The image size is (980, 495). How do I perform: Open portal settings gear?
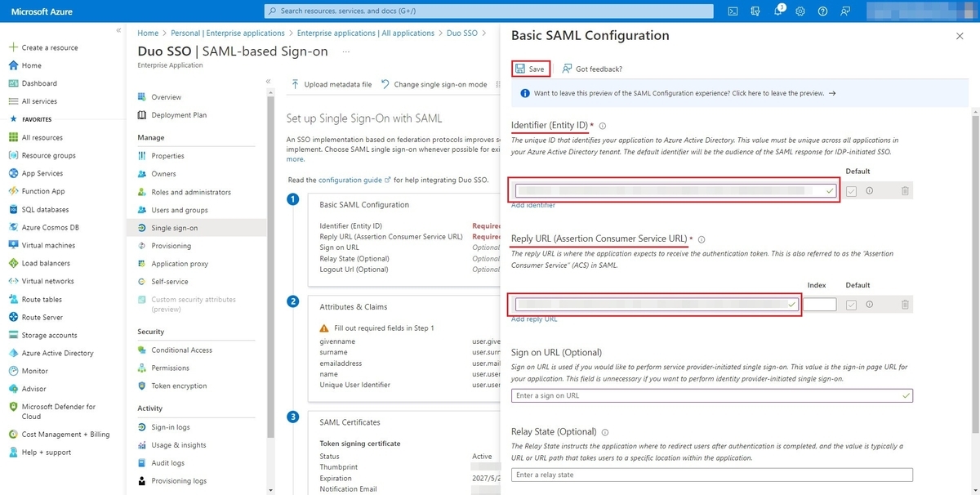[800, 11]
